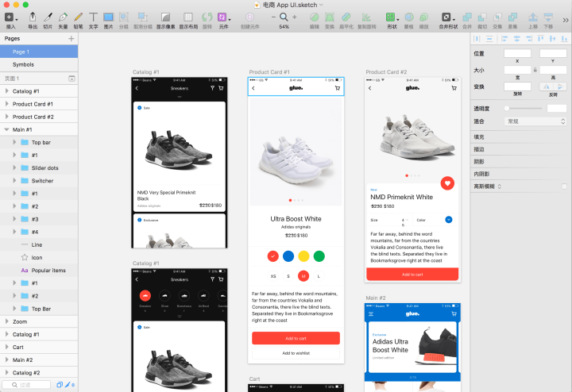Click the Move Forward (上移) icon
The image size is (572, 392).
click(x=533, y=17)
